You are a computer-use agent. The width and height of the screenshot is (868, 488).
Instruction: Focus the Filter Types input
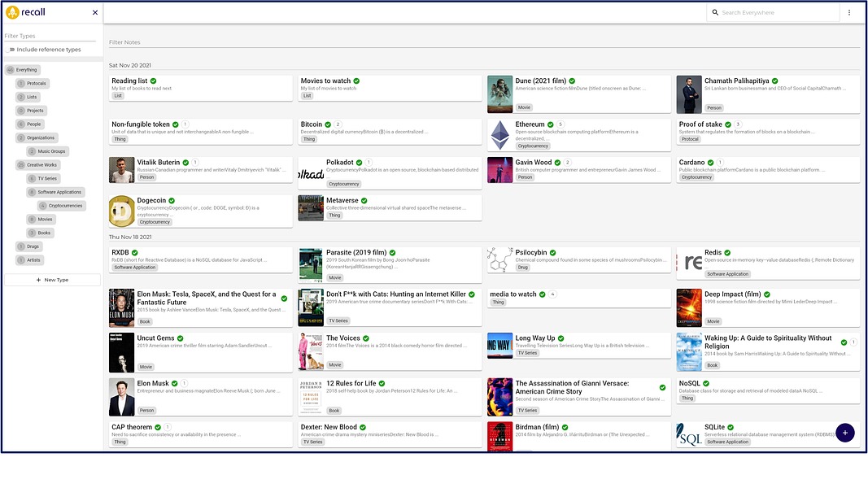coord(50,36)
